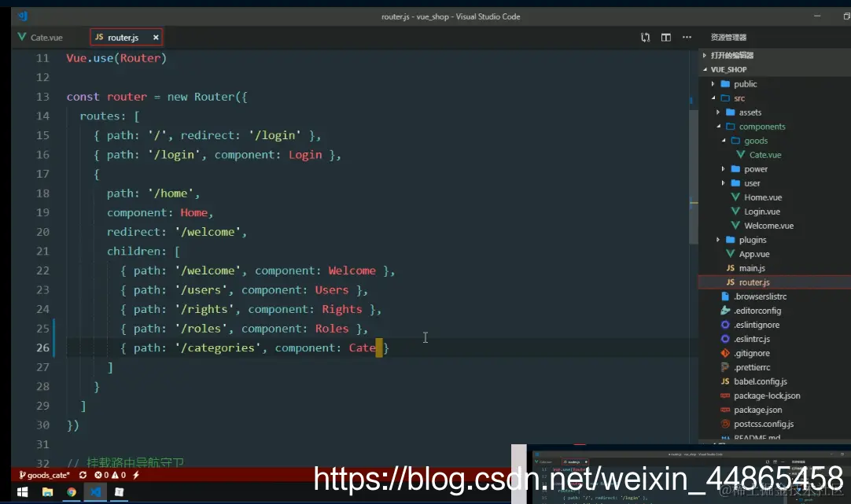
Task: Collapse the src folder arrow
Action: pos(713,98)
